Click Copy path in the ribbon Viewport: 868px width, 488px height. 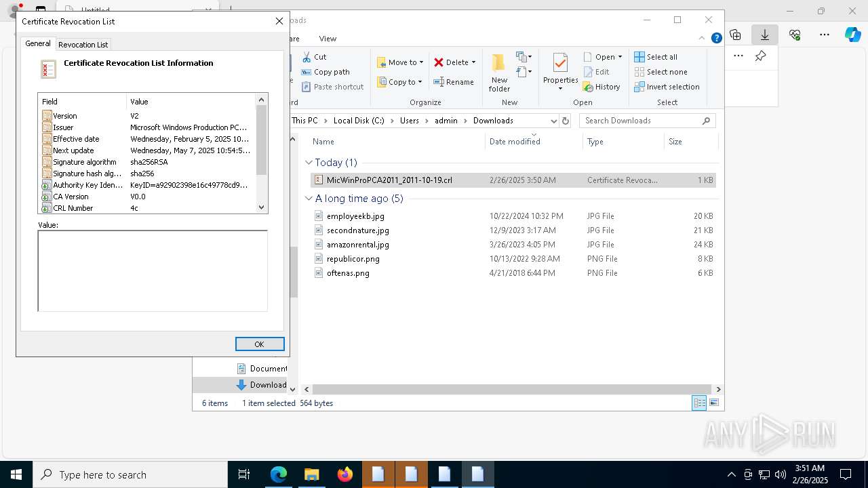325,72
